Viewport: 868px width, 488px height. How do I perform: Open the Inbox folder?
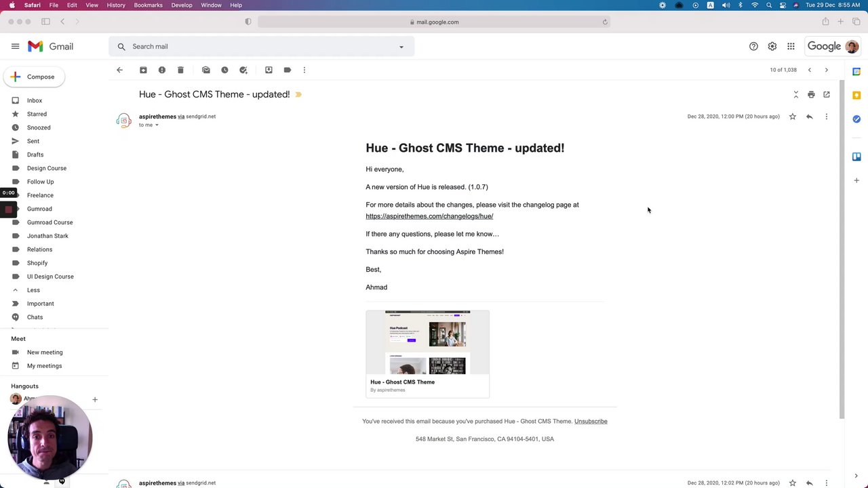pos(35,100)
